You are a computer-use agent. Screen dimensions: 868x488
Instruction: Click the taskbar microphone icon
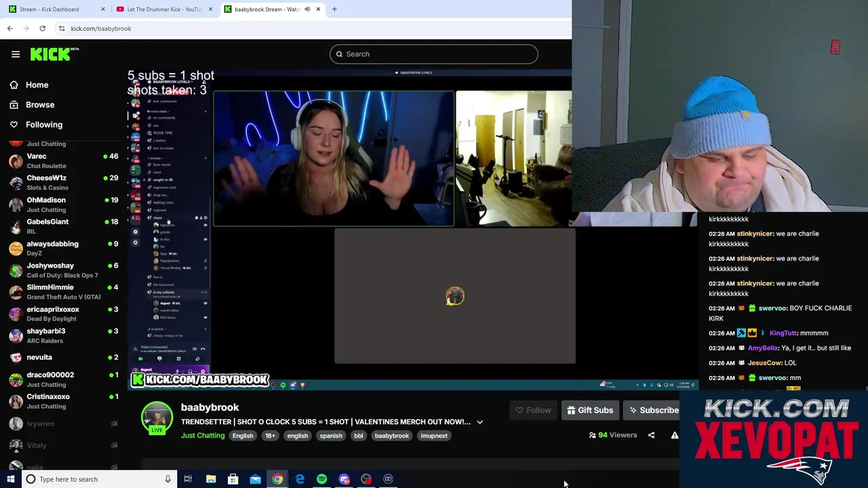167,479
